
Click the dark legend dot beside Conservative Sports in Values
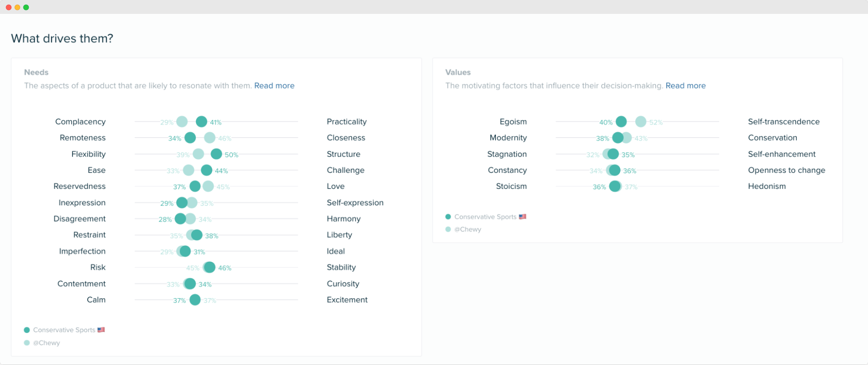[448, 217]
